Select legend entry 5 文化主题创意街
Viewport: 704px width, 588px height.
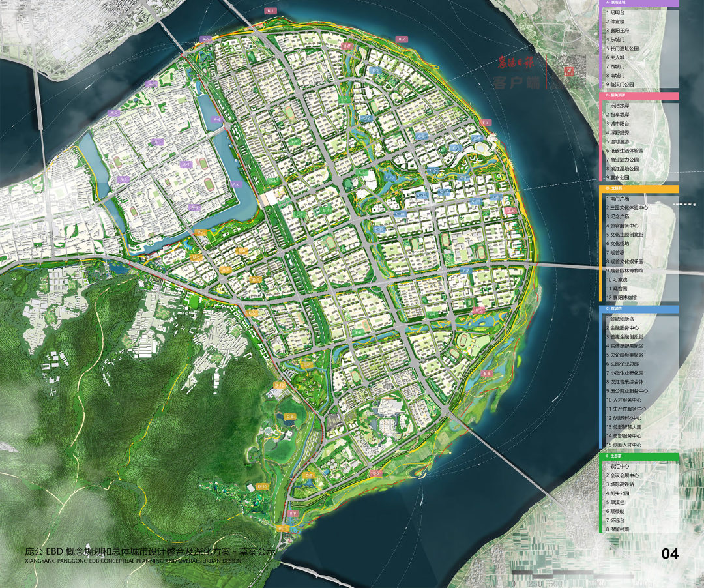pyautogui.click(x=624, y=235)
